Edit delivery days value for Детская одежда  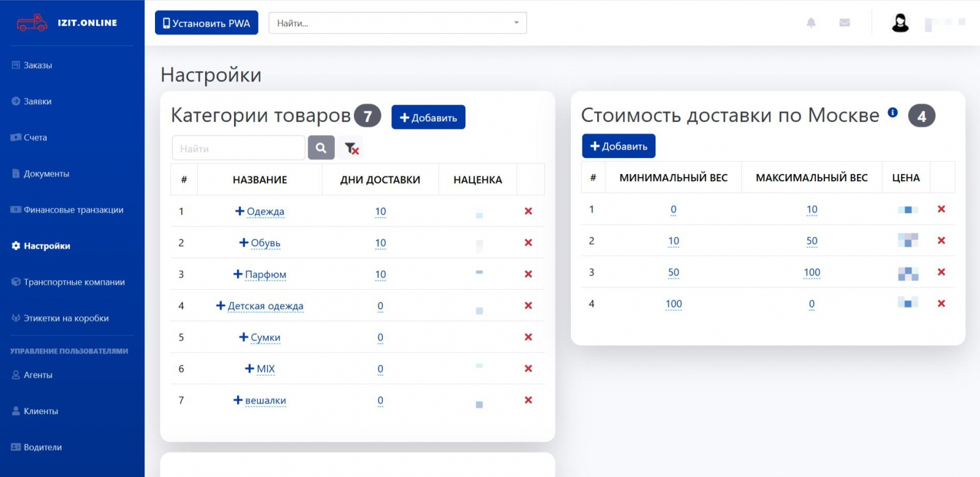point(380,306)
